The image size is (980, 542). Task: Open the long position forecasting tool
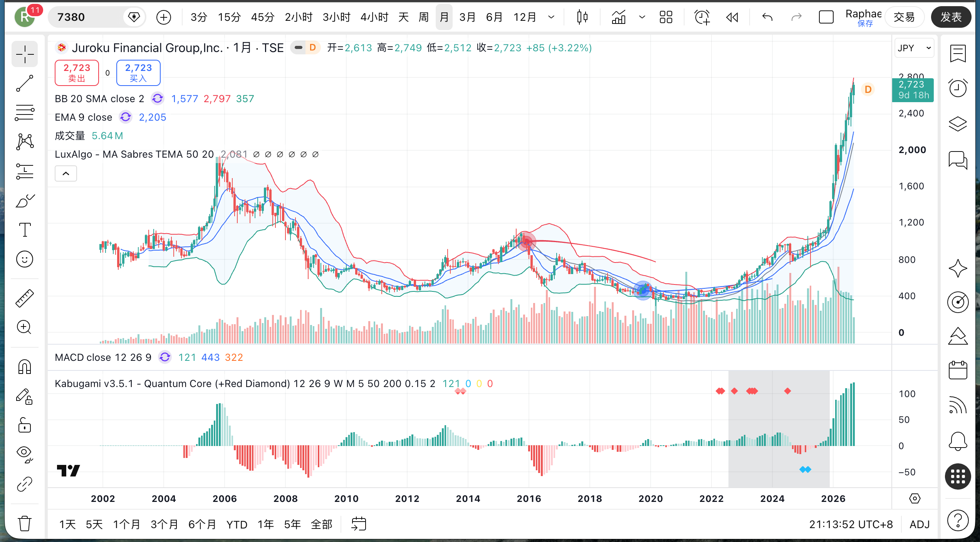pyautogui.click(x=25, y=171)
